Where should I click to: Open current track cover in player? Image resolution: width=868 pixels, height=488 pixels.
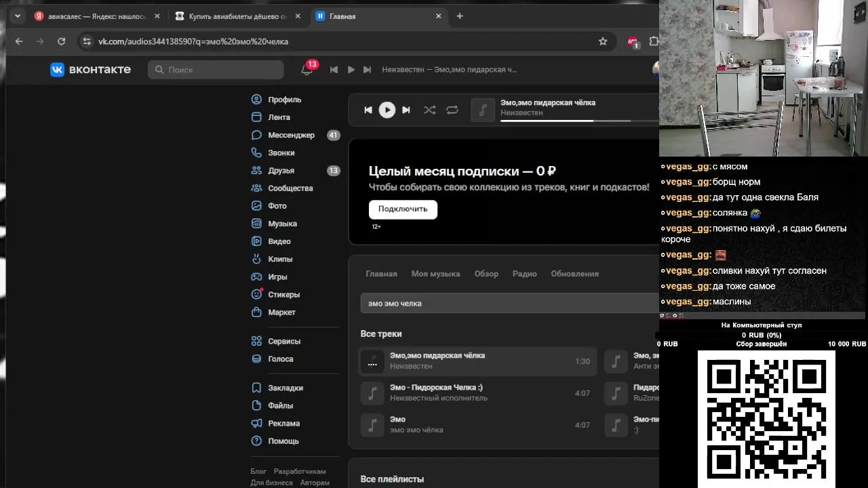[x=483, y=110]
